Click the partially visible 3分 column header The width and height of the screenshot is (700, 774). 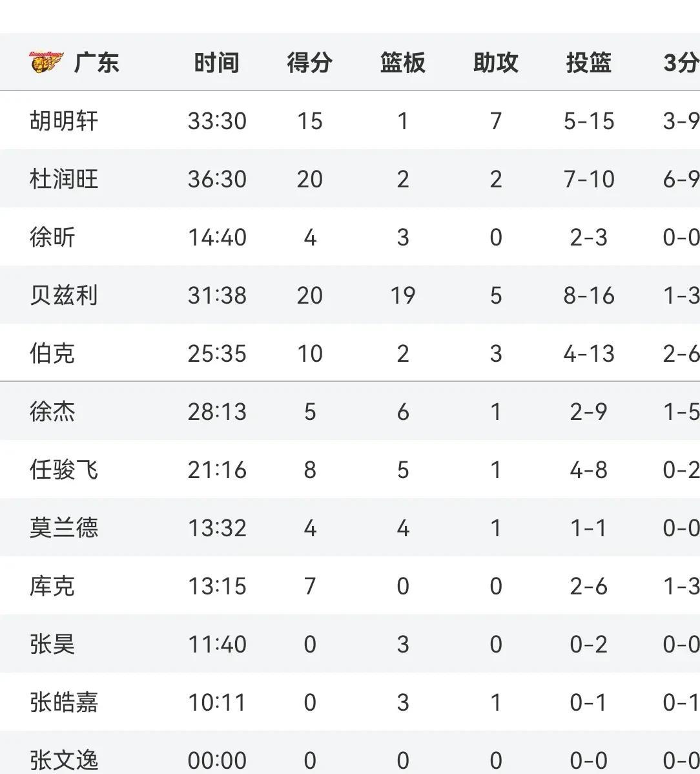coord(682,63)
